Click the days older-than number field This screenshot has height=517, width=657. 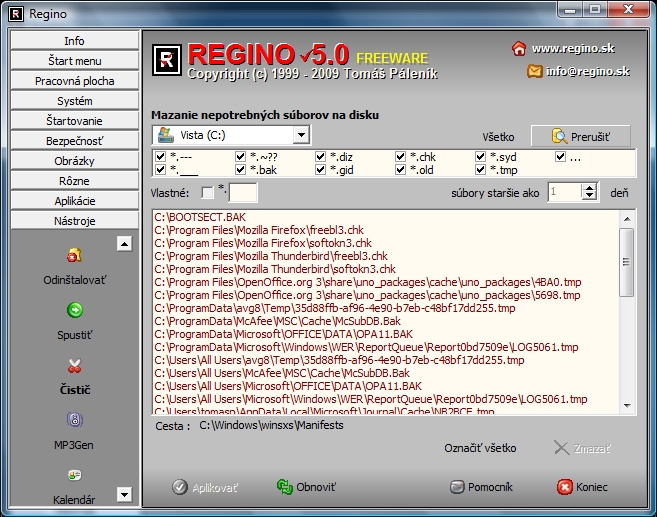click(564, 192)
